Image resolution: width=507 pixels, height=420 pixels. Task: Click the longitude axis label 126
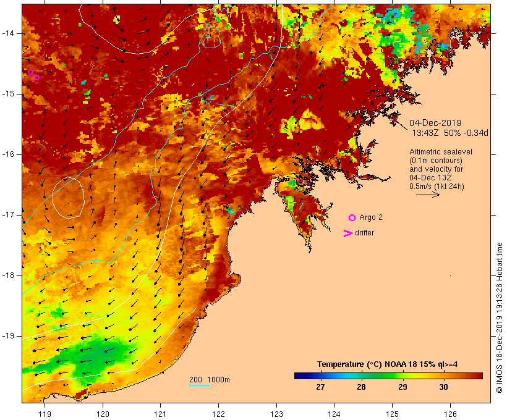pyautogui.click(x=450, y=414)
